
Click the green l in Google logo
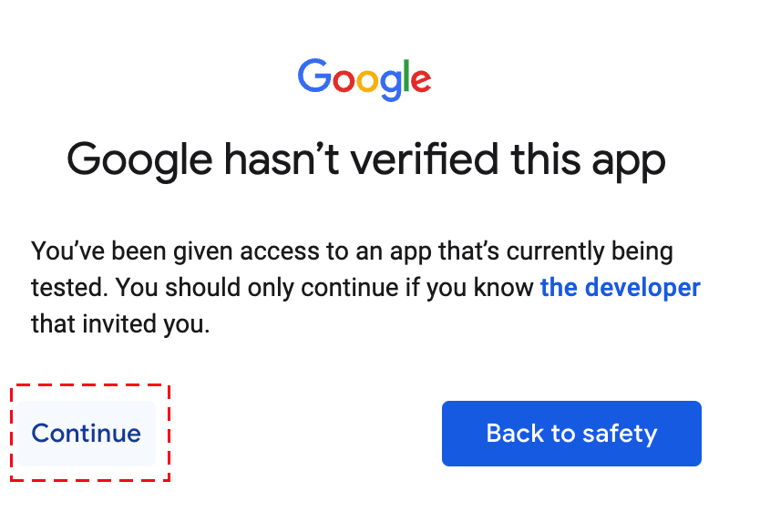[406, 76]
